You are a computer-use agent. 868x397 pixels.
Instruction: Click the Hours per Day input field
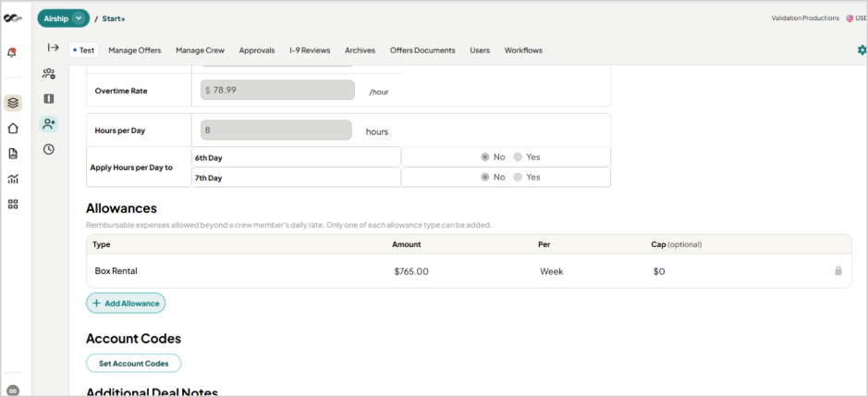point(276,130)
